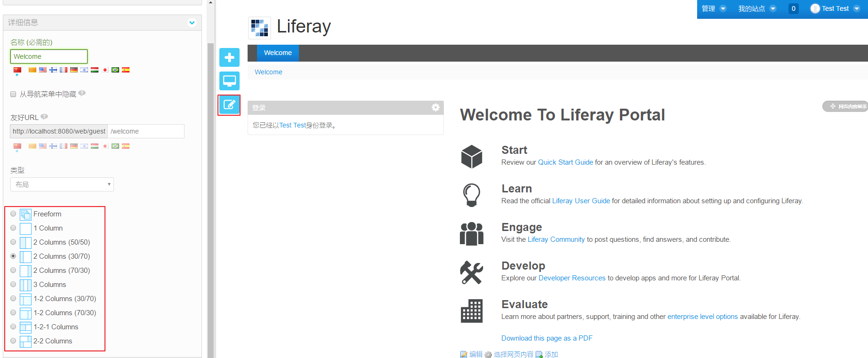The image size is (868, 358).
Task: Select the French flag under the 友好URL field
Action: 64,146
